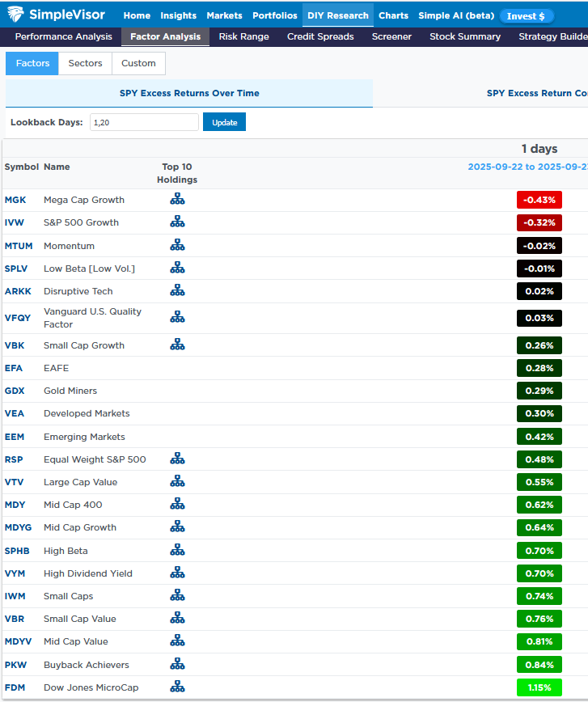View Dow Jones MicroCap holdings icon
This screenshot has width=588, height=702.
177,687
